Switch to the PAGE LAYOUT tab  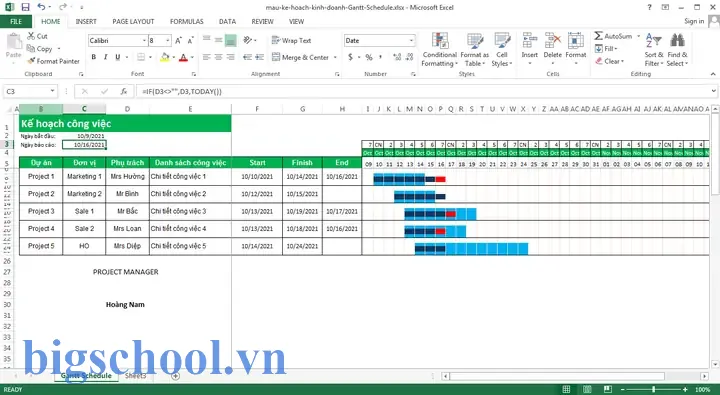pyautogui.click(x=133, y=22)
